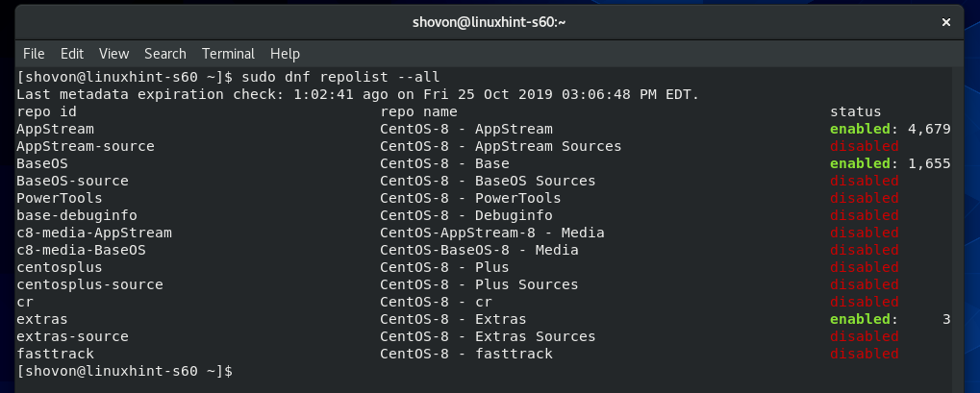The height and width of the screenshot is (393, 980).
Task: Click the enabled status in the extras row
Action: click(x=860, y=319)
